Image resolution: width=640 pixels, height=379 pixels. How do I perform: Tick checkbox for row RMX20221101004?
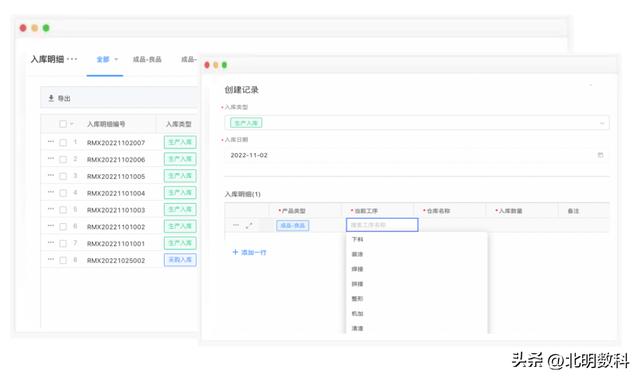click(63, 193)
